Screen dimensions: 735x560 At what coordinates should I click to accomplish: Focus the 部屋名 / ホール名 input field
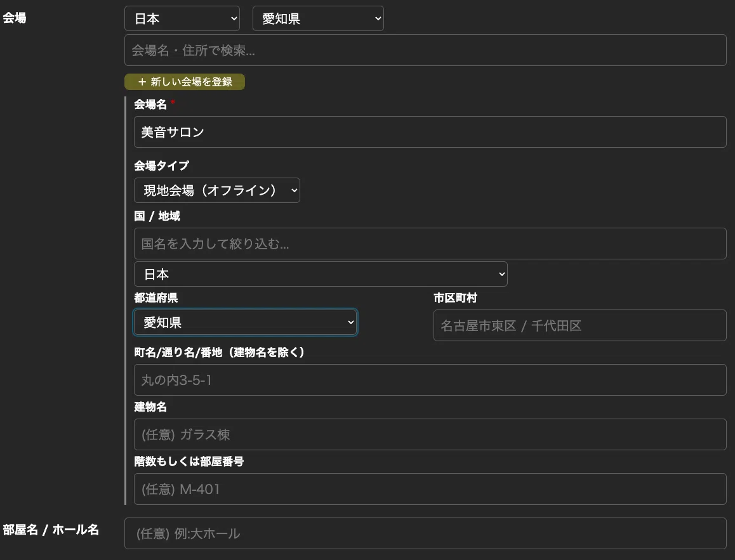[425, 533]
